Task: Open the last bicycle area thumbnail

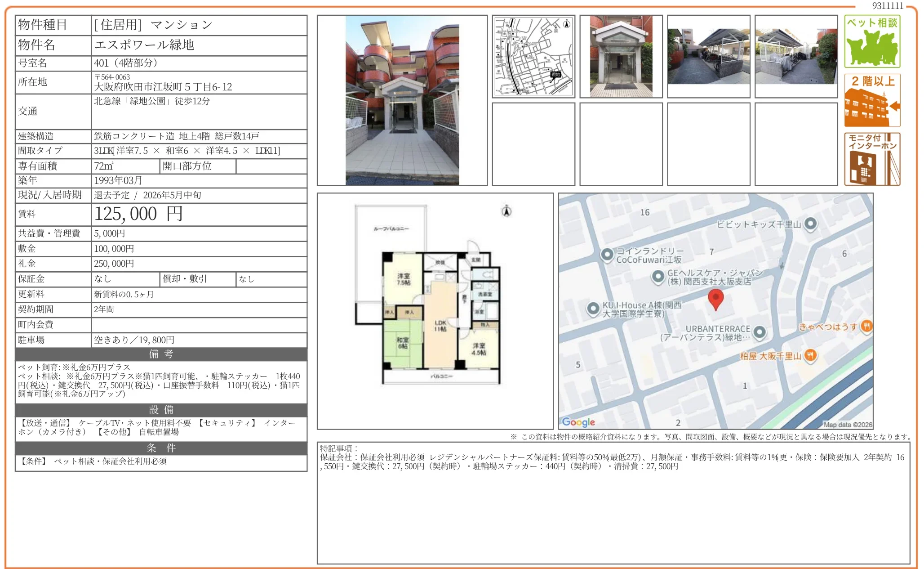Action: pyautogui.click(x=796, y=56)
